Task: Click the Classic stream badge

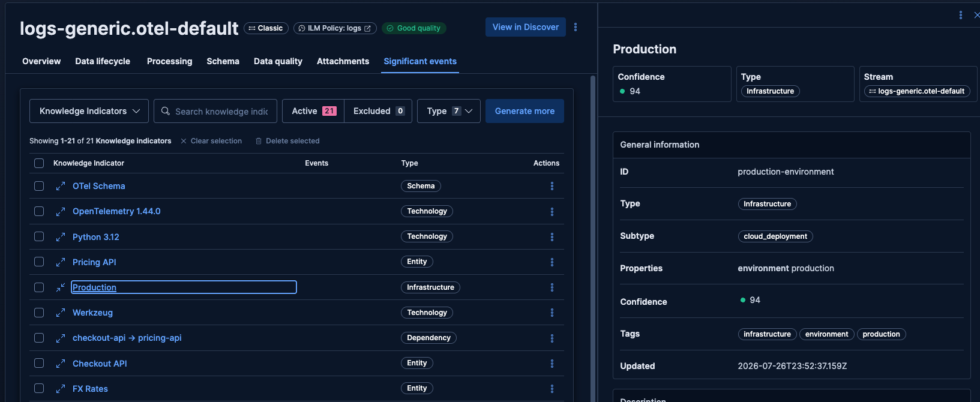Action: pyautogui.click(x=266, y=28)
